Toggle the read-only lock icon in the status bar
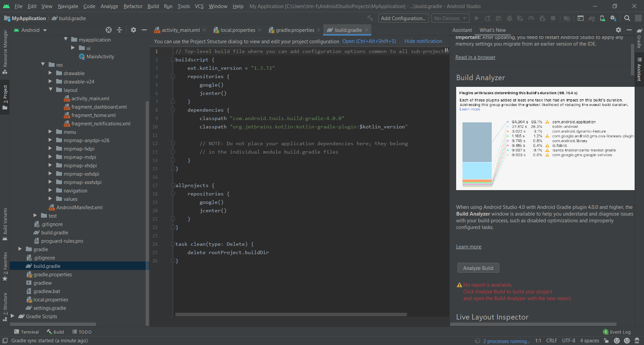 point(606,341)
